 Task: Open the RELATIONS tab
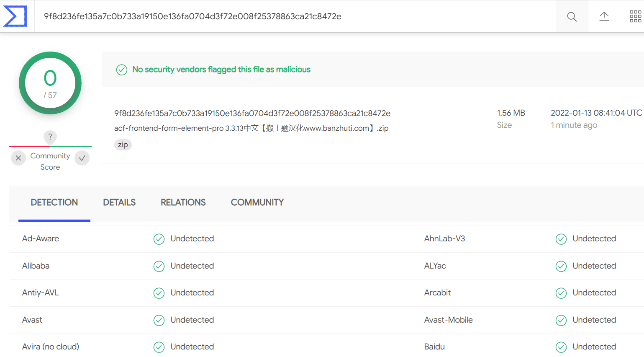(183, 202)
